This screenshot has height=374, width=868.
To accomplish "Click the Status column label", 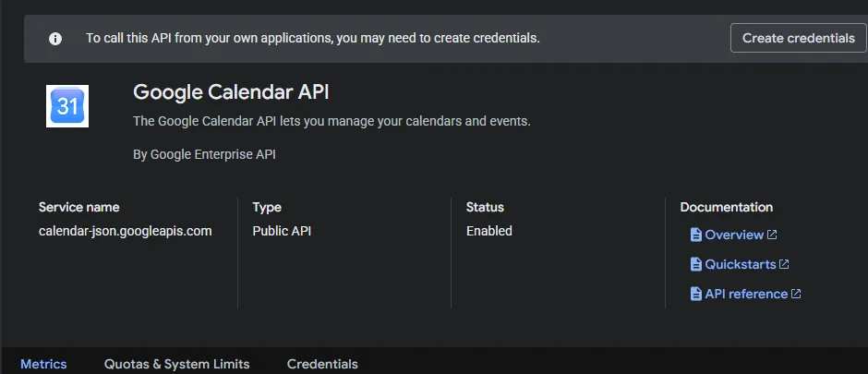I will click(x=485, y=208).
